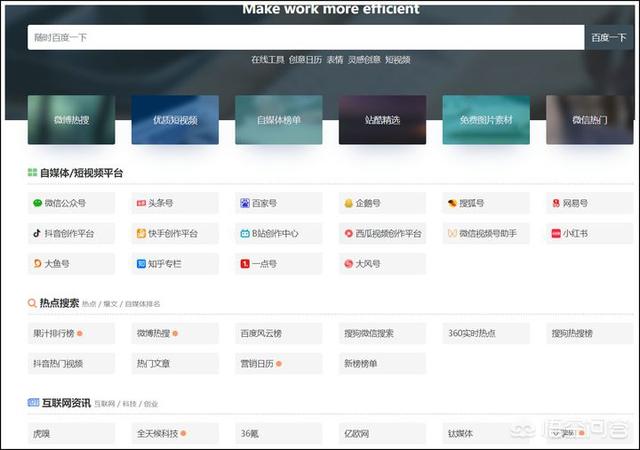640x450 pixels.
Task: Open the 全天候科技 link
Action: 175,433
